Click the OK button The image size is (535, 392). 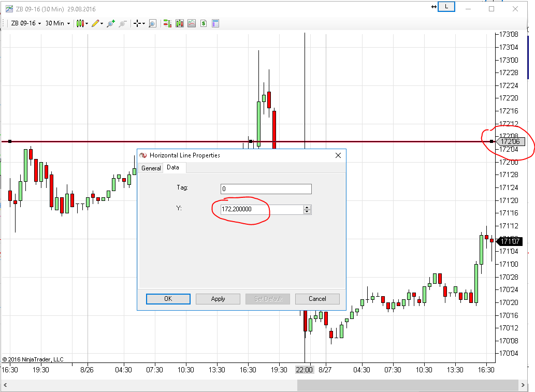tap(168, 299)
